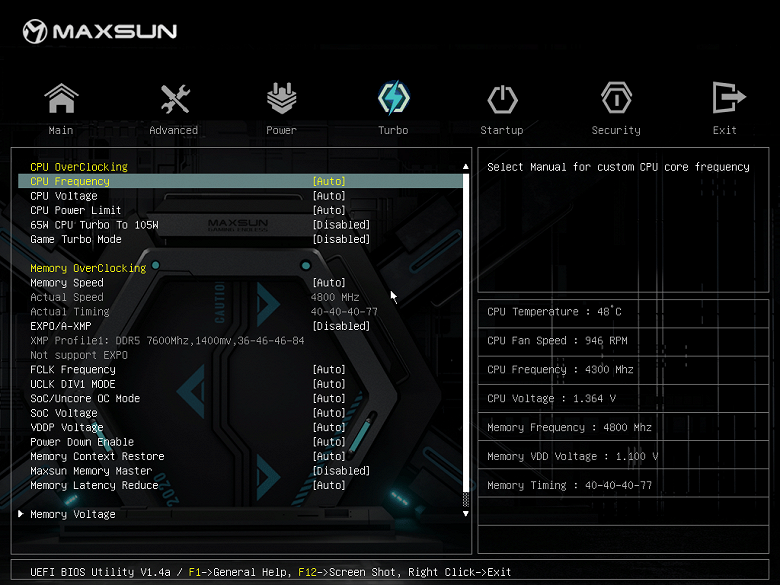Toggle Maxsun Memory Master Disabled value
The height and width of the screenshot is (585, 780).
tap(341, 471)
